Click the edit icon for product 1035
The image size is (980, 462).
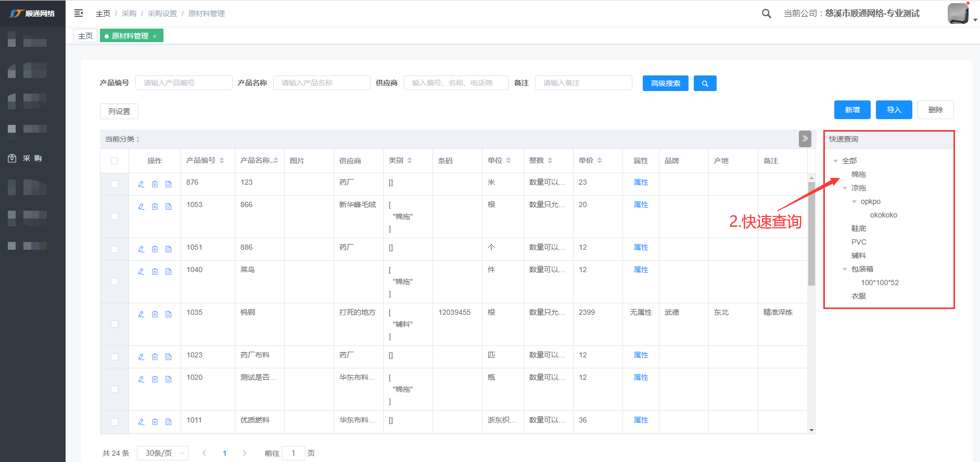click(x=141, y=314)
